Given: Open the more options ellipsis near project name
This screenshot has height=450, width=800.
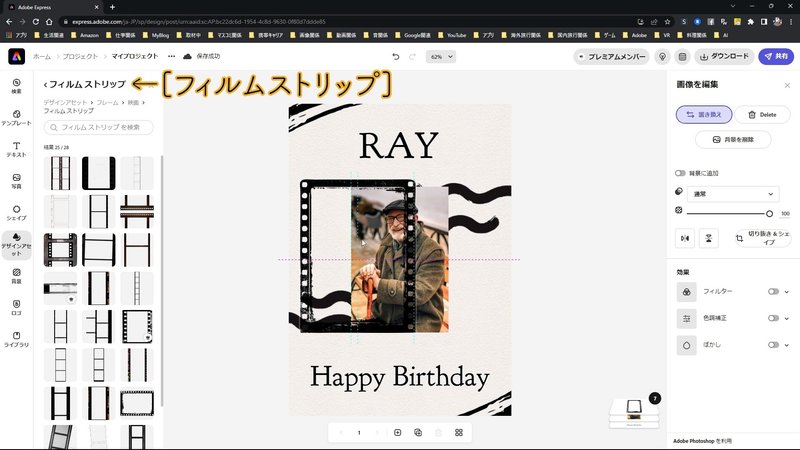Looking at the screenshot, I should tap(171, 56).
